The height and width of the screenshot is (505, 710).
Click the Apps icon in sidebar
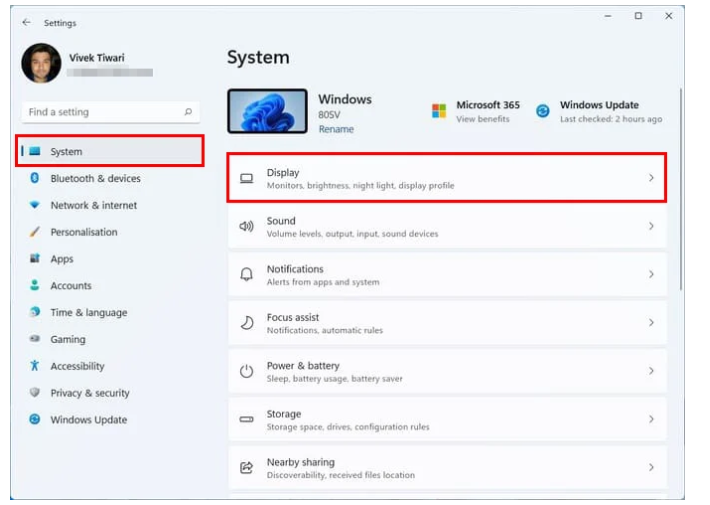[34, 258]
